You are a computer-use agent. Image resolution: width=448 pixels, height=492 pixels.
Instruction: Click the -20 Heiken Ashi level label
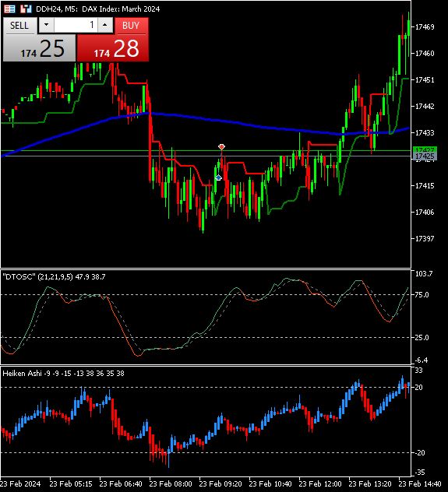(x=421, y=453)
